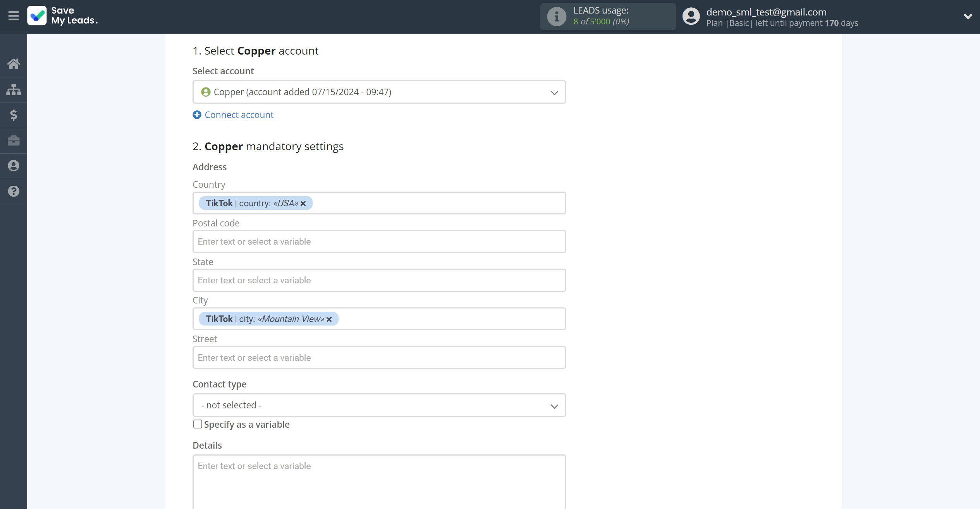The height and width of the screenshot is (509, 980).
Task: Open the Contact type dropdown
Action: pyautogui.click(x=379, y=405)
